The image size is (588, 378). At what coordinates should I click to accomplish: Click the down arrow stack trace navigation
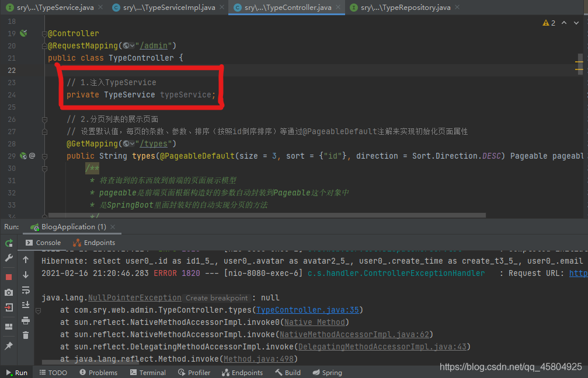pos(26,275)
